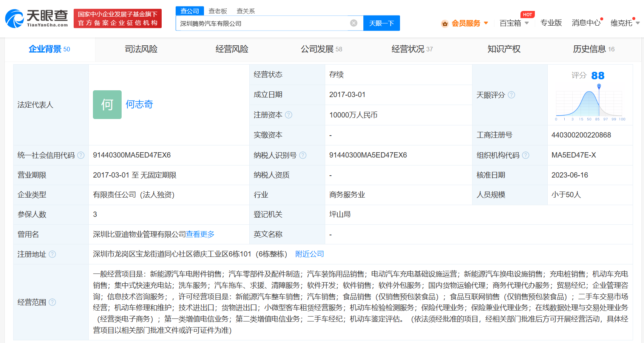This screenshot has width=644, height=343.
Task: Switch to the 查老板 search tab
Action: tap(218, 11)
